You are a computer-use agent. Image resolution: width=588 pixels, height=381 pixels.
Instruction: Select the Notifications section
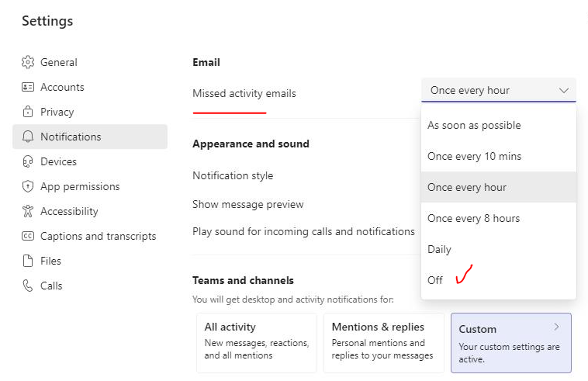[x=90, y=137]
